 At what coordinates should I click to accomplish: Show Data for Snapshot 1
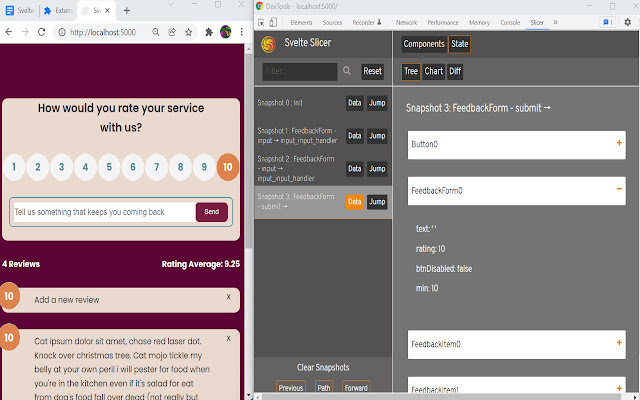[x=354, y=136]
